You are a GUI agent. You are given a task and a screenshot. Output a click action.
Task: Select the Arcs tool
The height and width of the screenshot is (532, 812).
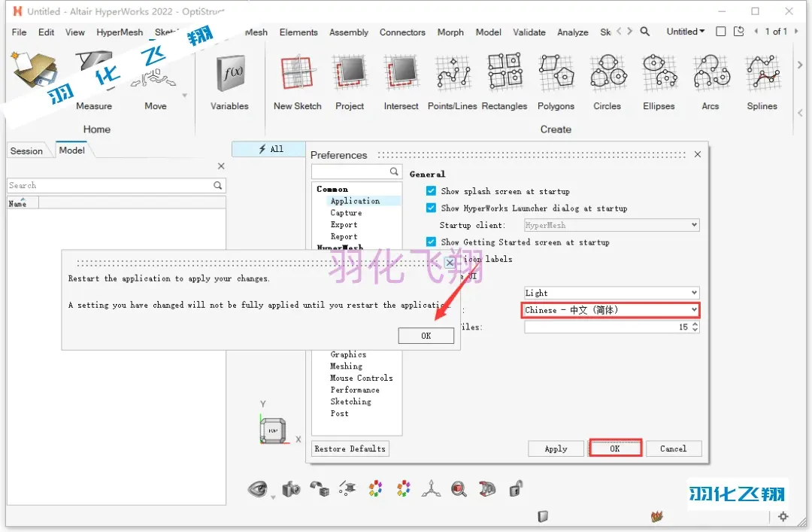coord(711,71)
